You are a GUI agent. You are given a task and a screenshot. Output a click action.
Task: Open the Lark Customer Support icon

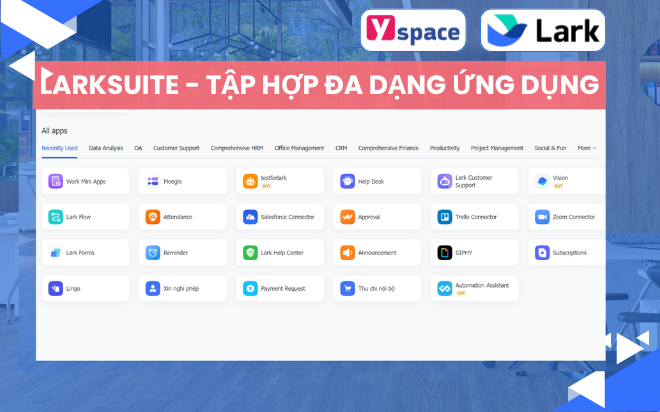click(x=444, y=181)
